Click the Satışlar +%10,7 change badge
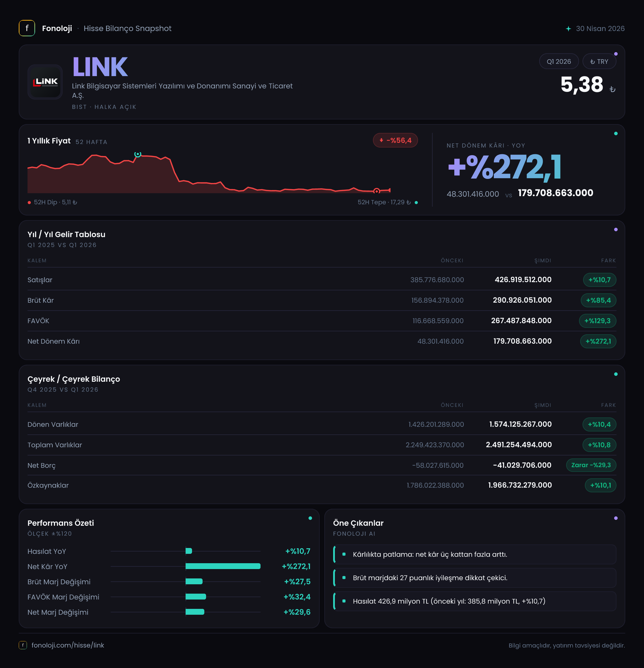644x668 pixels. 600,280
